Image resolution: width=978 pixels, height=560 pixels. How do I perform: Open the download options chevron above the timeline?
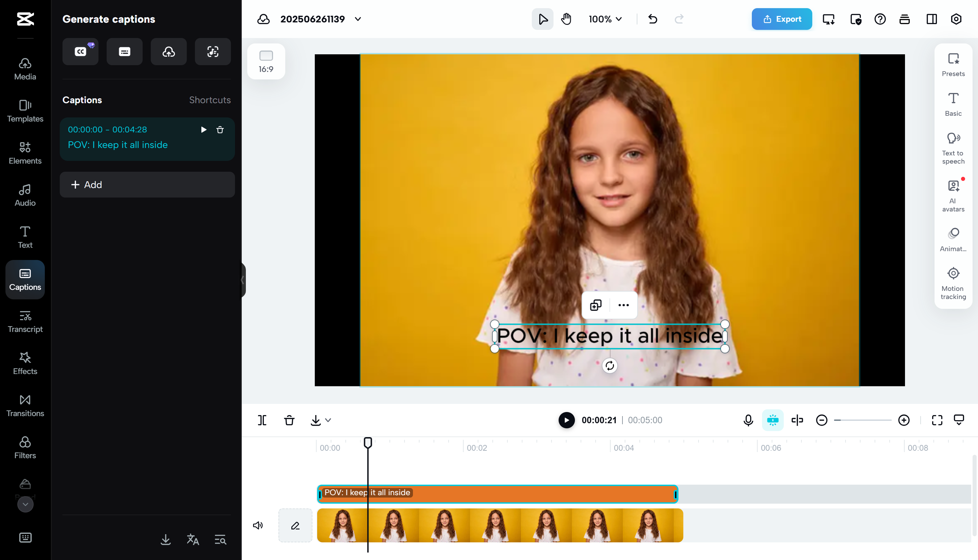point(328,420)
